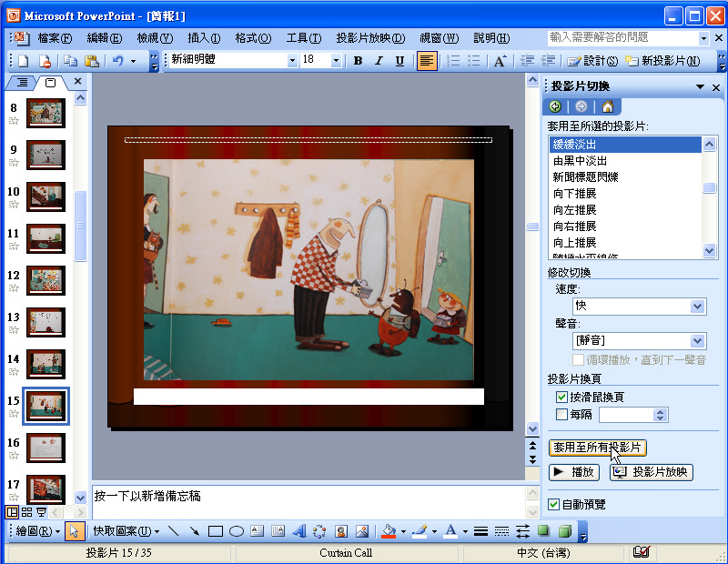Screen dimensions: 728x564
Task: Open the font size dropdown
Action: point(336,60)
